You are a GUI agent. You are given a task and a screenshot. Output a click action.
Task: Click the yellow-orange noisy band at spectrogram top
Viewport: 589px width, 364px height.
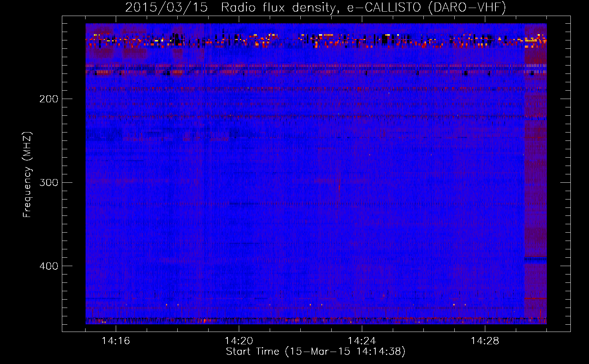313,40
